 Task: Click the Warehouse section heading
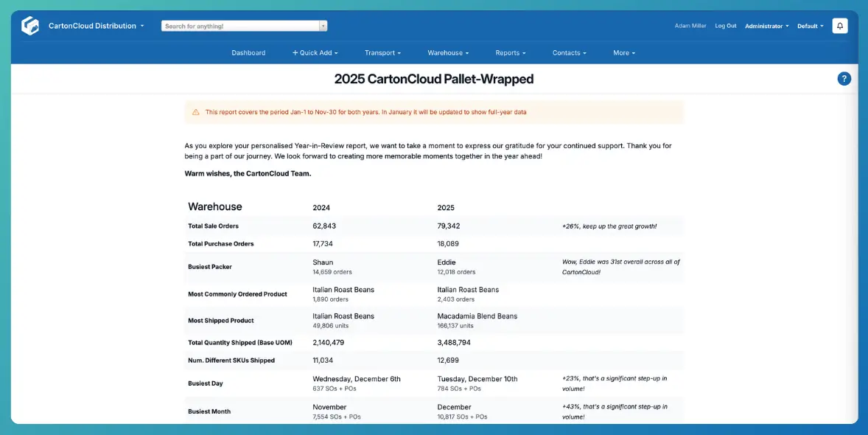(x=214, y=206)
